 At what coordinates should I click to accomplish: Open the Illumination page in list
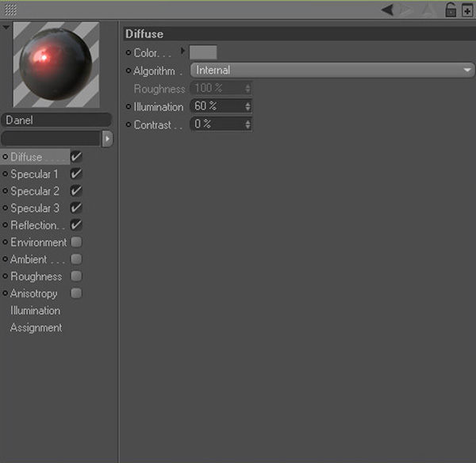pyautogui.click(x=35, y=311)
